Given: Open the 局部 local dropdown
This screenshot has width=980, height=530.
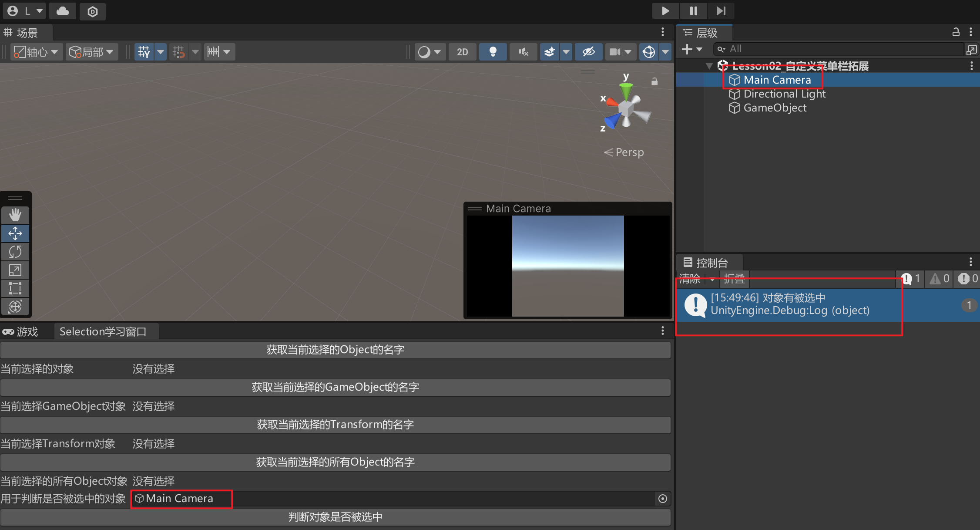Looking at the screenshot, I should click(x=92, y=52).
